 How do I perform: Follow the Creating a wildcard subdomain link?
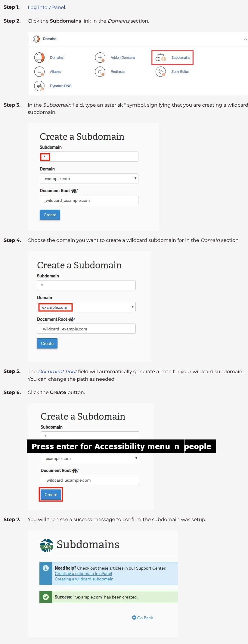pyautogui.click(x=84, y=579)
